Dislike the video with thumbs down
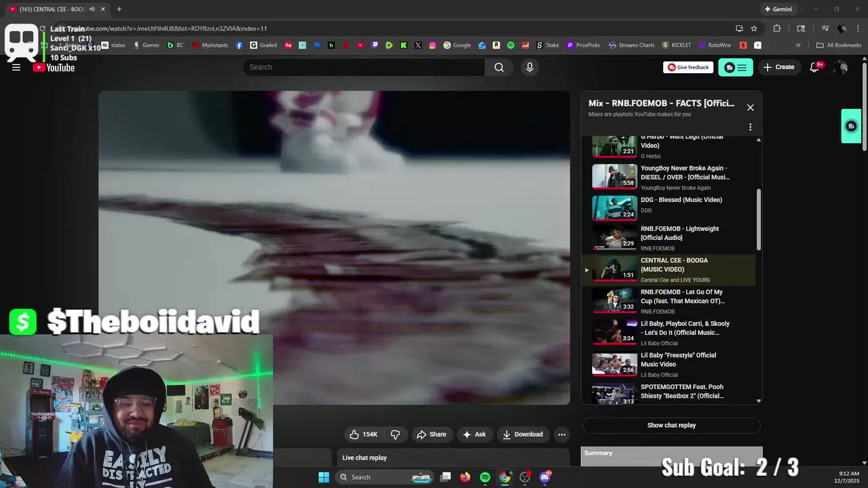Screen dimensions: 868x488 tap(395, 434)
